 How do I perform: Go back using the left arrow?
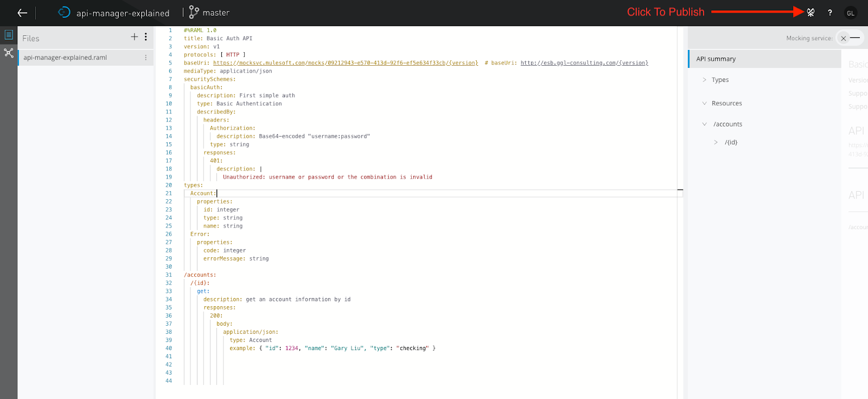(22, 12)
